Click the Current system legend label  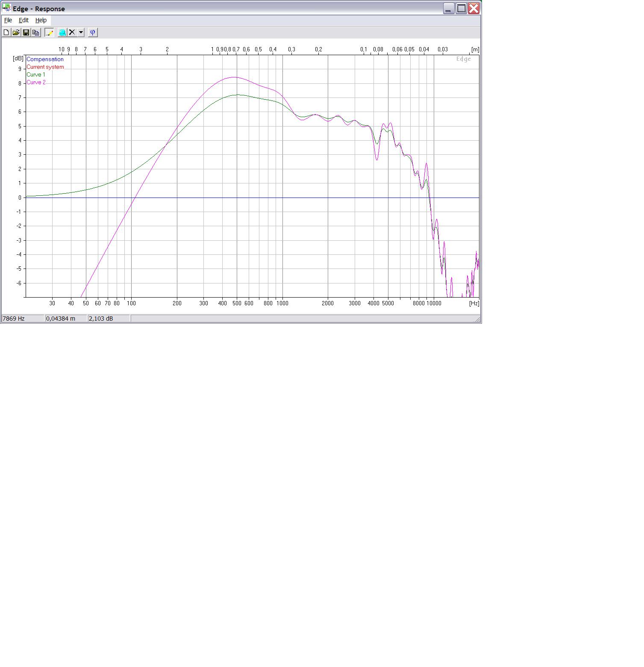pyautogui.click(x=45, y=67)
